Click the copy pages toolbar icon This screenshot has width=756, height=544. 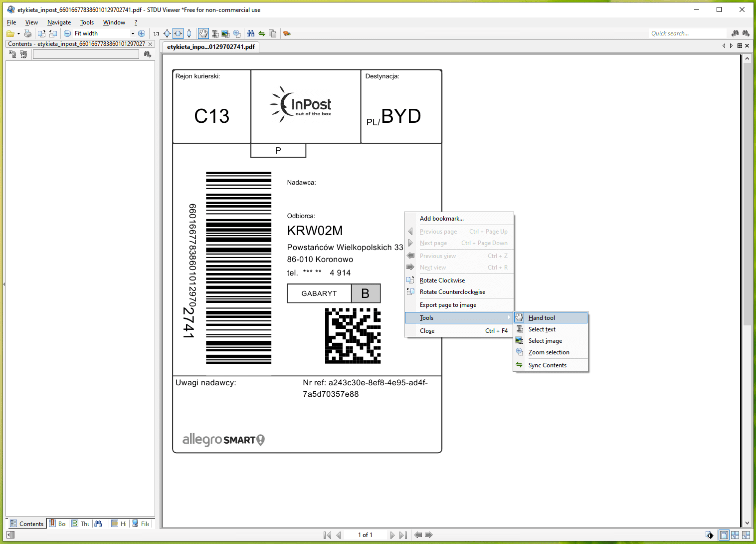273,33
